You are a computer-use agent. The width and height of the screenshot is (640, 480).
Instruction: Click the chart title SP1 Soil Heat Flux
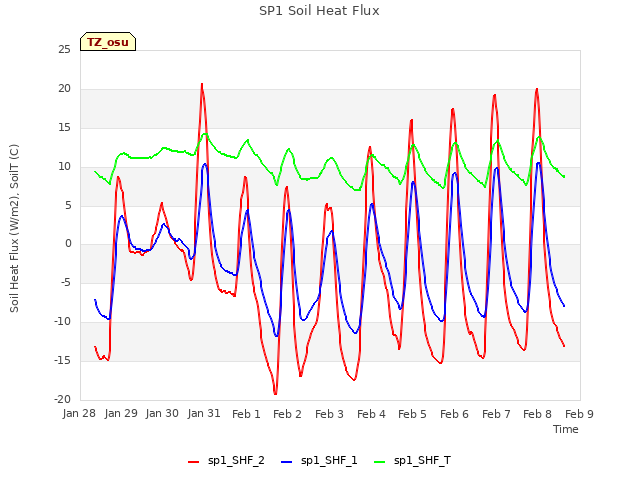click(319, 11)
